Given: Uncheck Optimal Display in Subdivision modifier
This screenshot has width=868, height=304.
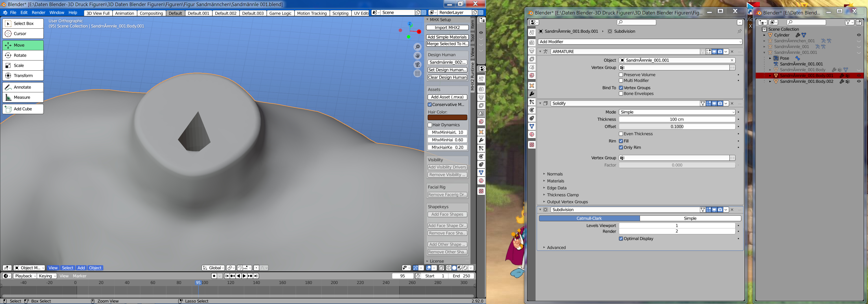Looking at the screenshot, I should [621, 239].
